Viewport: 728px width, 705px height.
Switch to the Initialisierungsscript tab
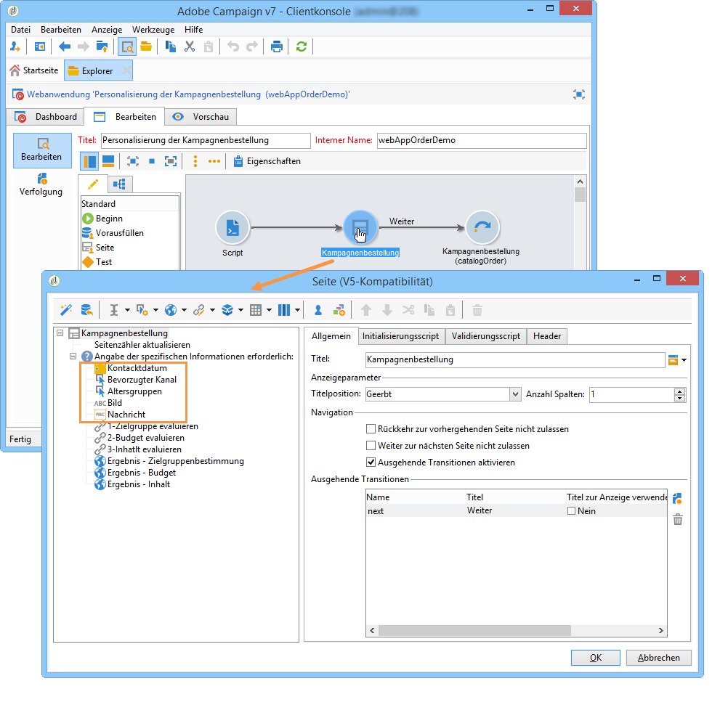(400, 336)
